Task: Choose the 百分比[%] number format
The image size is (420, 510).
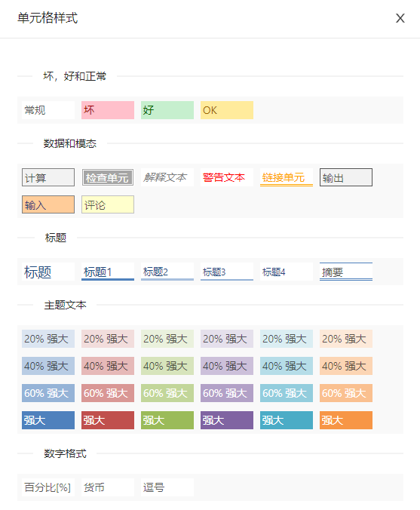Action: coord(48,487)
